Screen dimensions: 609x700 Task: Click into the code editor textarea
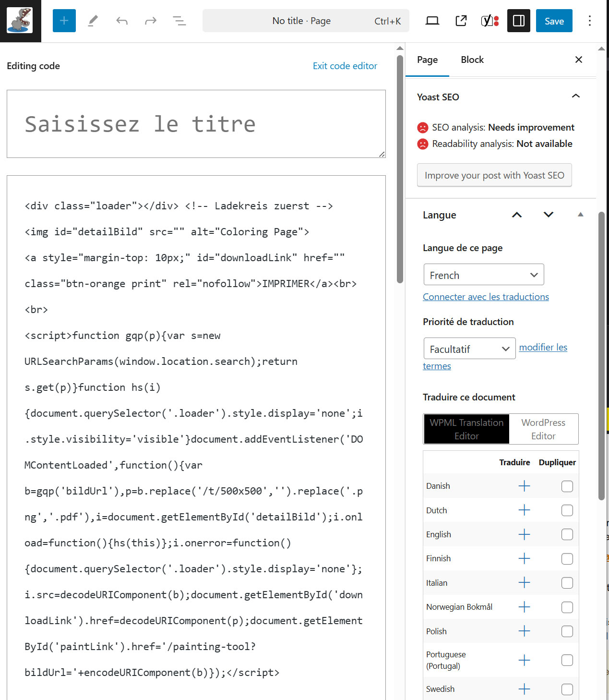196,437
